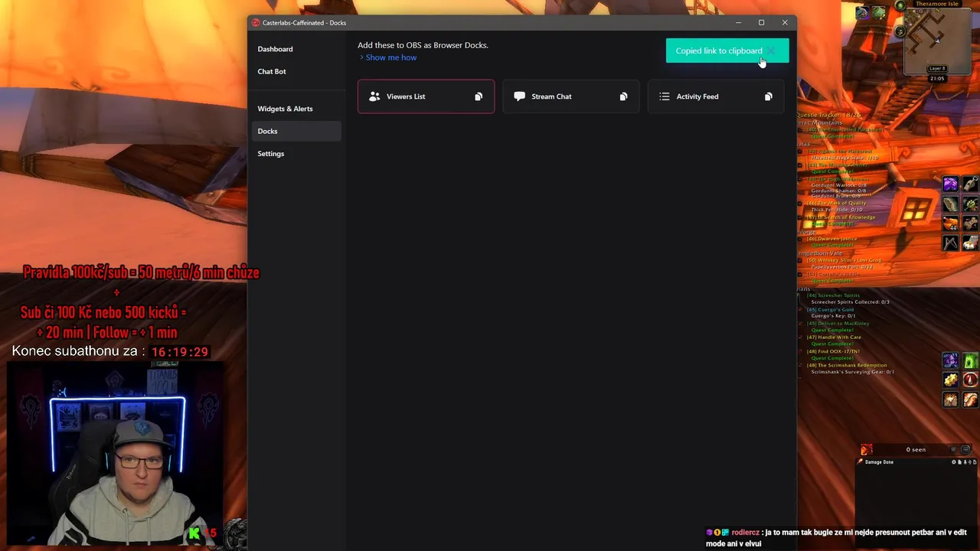The image size is (980, 551).
Task: Use the orange item showing count 44
Action: pyautogui.click(x=950, y=223)
